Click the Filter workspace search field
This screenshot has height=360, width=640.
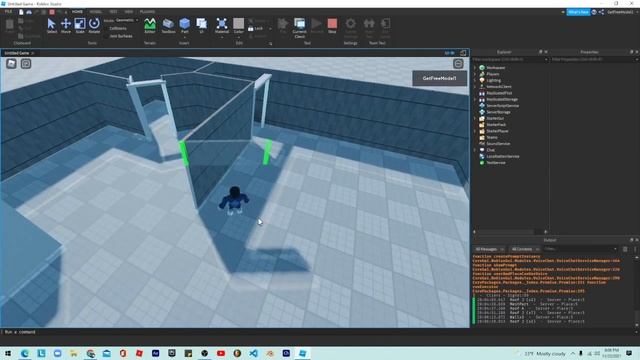coord(509,60)
